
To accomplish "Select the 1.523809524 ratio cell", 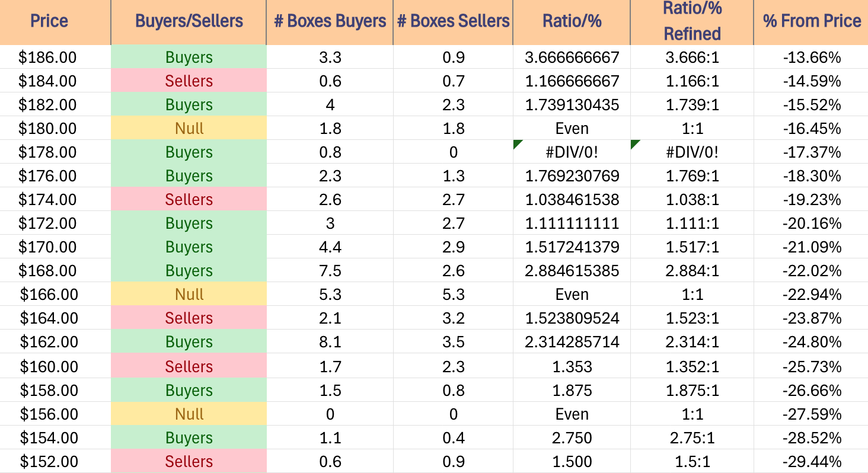I will [x=572, y=318].
